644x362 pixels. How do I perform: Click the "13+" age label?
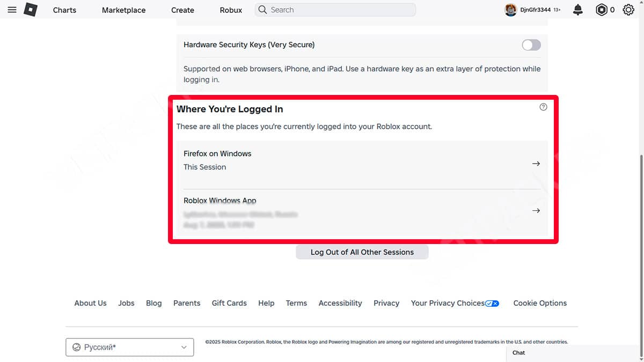click(557, 10)
